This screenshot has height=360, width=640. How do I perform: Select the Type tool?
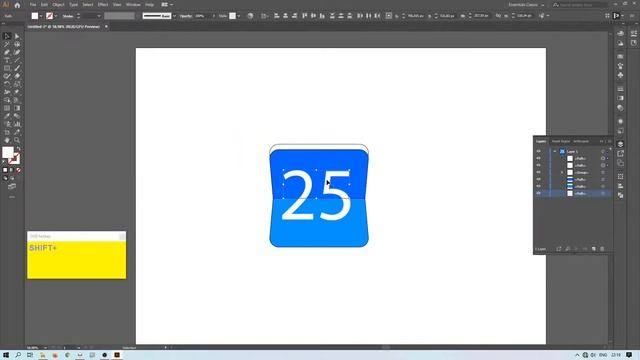point(7,60)
